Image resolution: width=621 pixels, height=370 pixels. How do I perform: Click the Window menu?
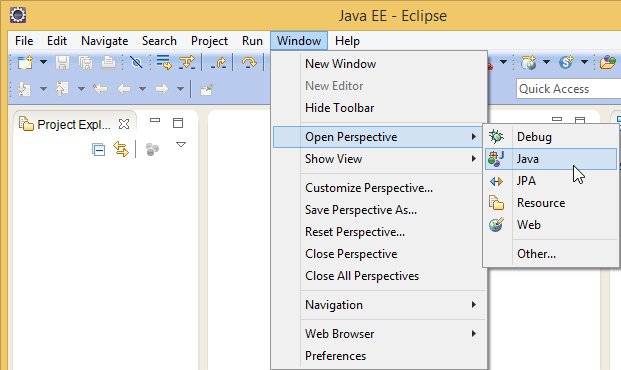(299, 41)
